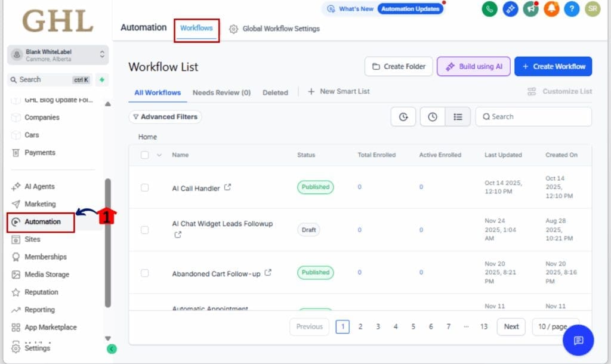Screen dimensions: 611x364
Task: Open the AI Call Handler workflow name
Action: click(196, 189)
